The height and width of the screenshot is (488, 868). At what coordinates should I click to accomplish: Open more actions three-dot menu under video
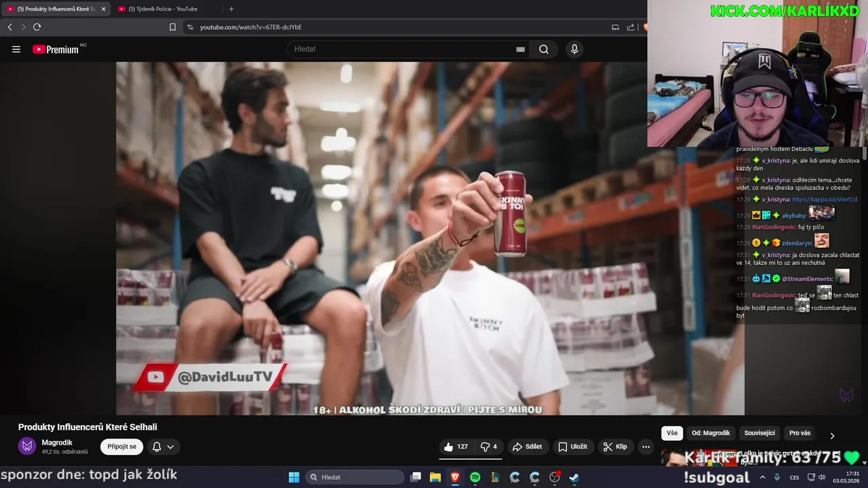click(x=646, y=447)
